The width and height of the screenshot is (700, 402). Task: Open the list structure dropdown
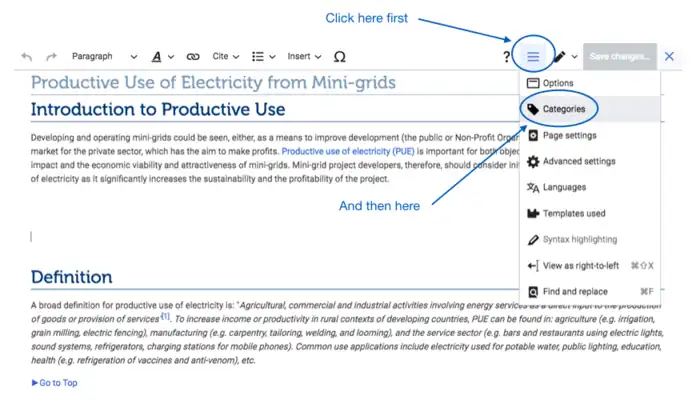pos(263,57)
